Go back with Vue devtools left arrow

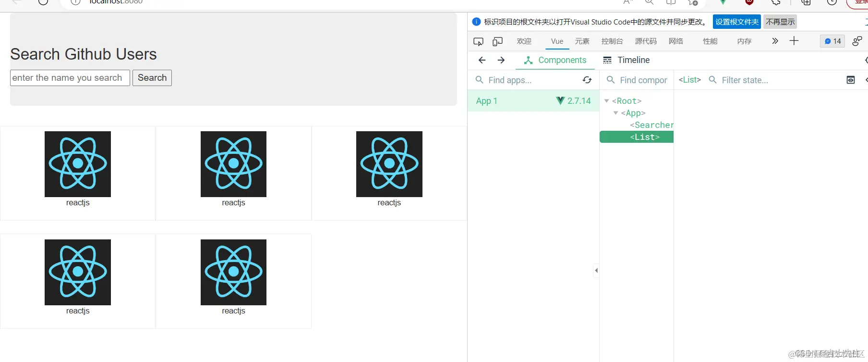[482, 60]
